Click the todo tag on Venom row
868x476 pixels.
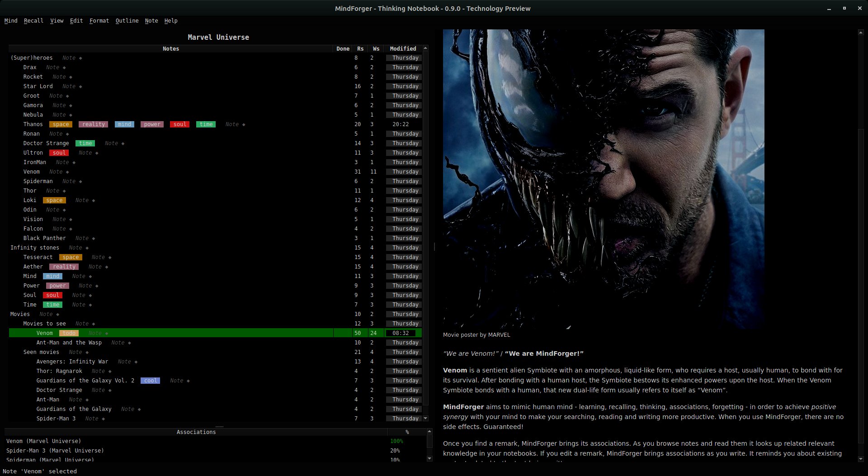pos(69,333)
